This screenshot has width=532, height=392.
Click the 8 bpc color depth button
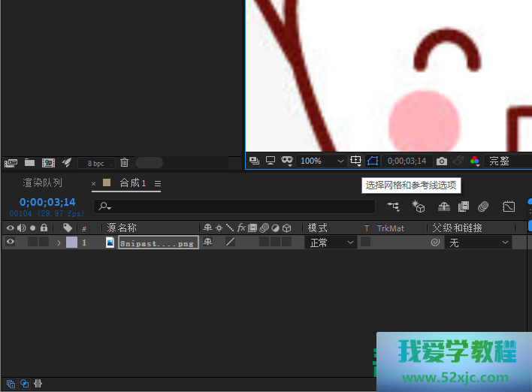96,163
